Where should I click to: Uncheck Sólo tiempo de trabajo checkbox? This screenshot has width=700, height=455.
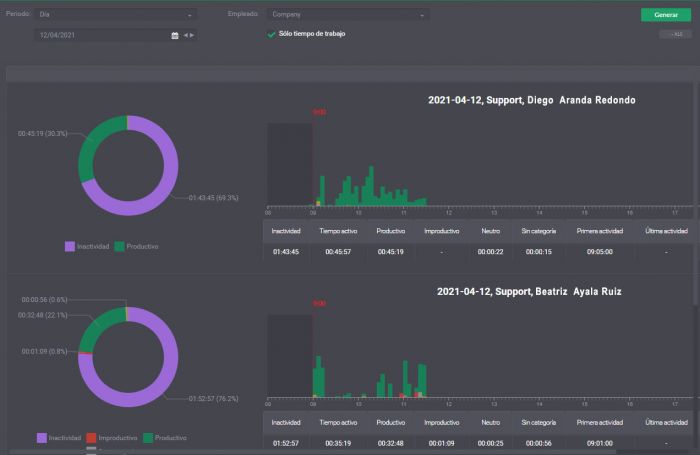pyautogui.click(x=271, y=34)
